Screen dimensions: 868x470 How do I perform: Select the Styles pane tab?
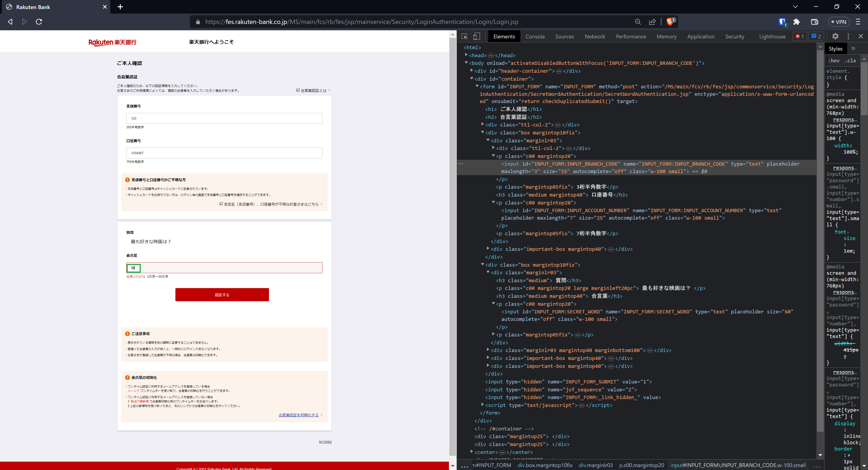(835, 49)
